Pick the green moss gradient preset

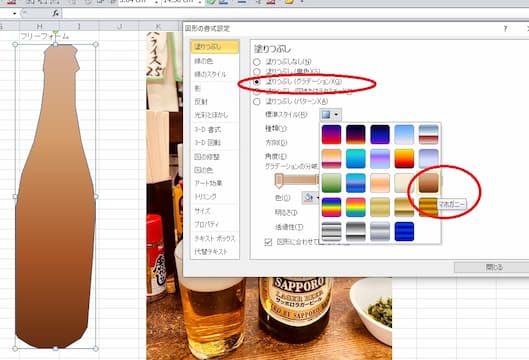(331, 183)
